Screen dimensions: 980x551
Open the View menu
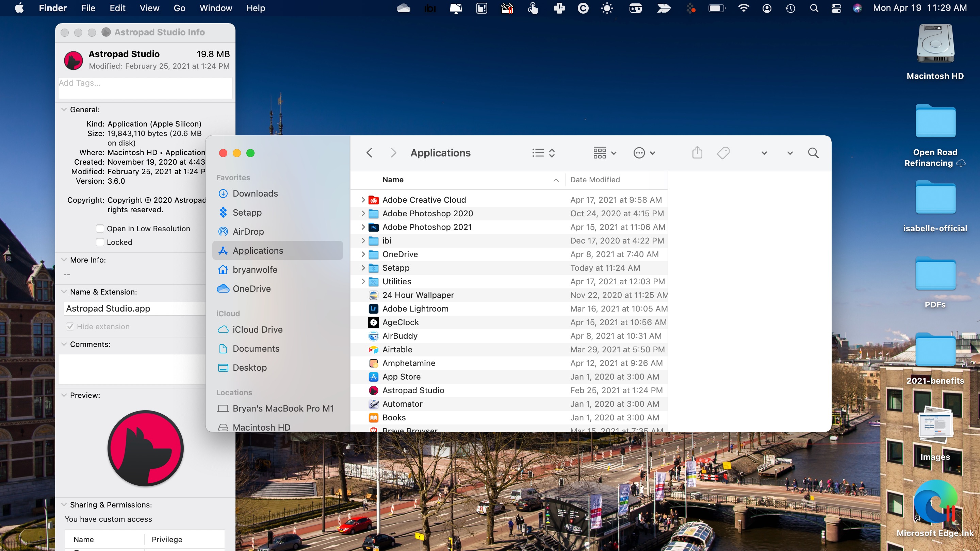pyautogui.click(x=149, y=8)
